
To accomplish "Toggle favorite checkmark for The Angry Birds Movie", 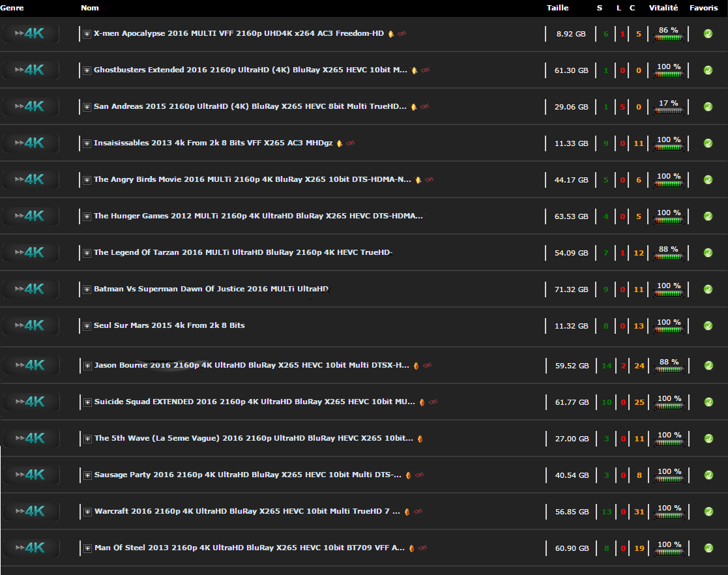I will click(x=708, y=180).
